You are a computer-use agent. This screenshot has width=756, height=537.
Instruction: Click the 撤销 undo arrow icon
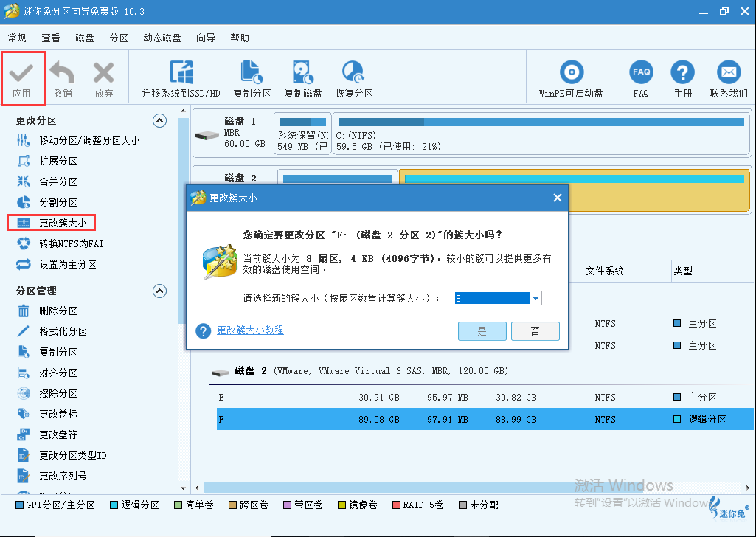[x=62, y=72]
